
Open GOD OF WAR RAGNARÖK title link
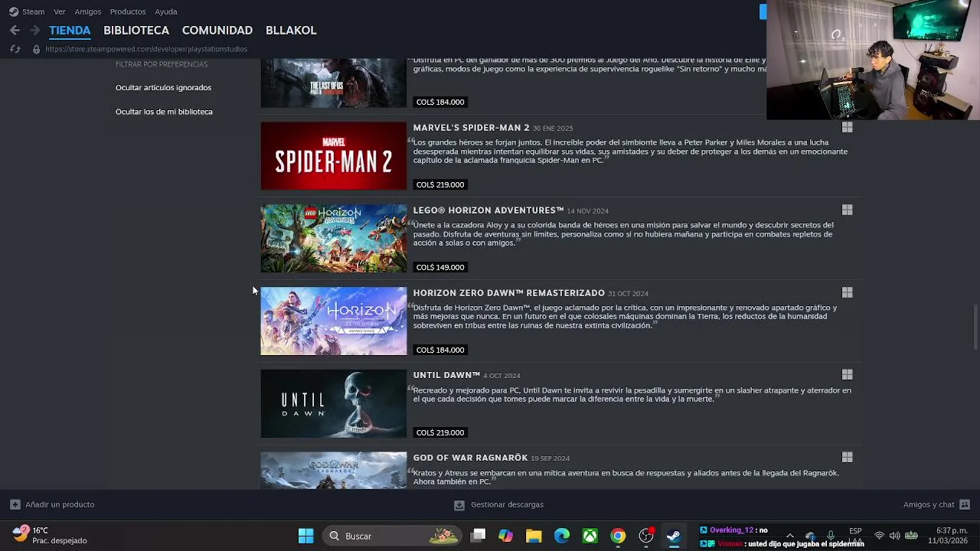[x=470, y=458]
